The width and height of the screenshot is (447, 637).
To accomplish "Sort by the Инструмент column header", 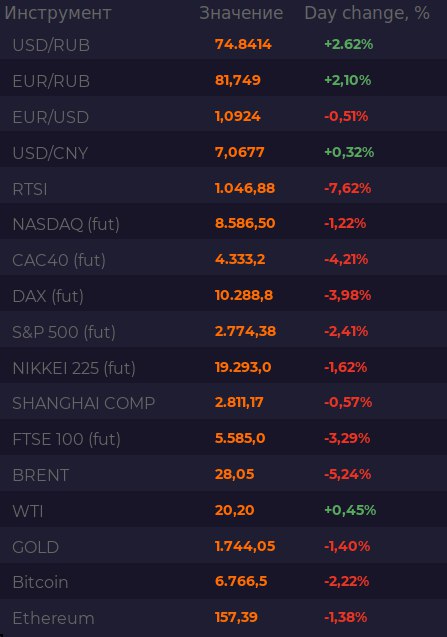I will point(58,13).
